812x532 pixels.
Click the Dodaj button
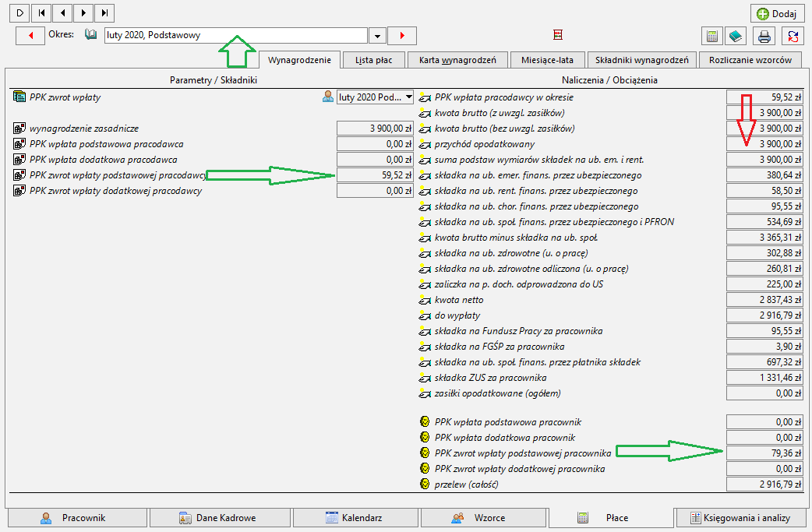[777, 13]
